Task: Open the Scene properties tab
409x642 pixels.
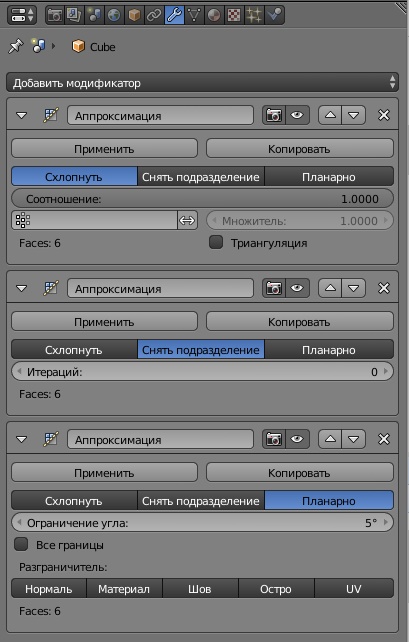Action: 94,15
